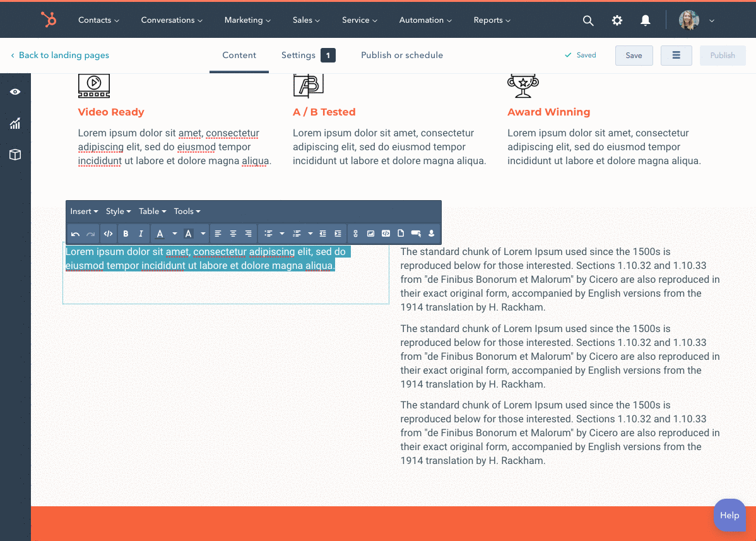Switch to the Settings tab

[298, 56]
